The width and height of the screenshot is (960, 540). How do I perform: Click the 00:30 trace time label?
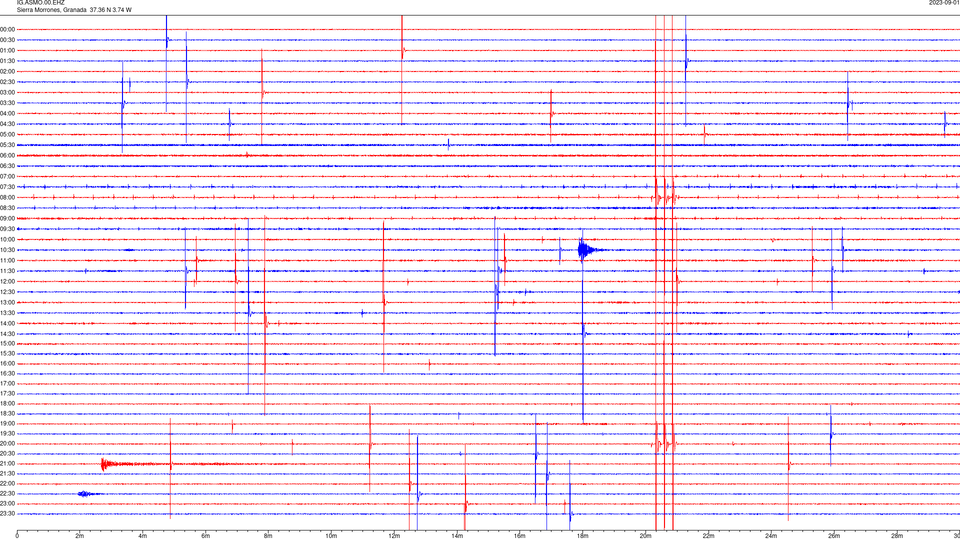(x=8, y=40)
